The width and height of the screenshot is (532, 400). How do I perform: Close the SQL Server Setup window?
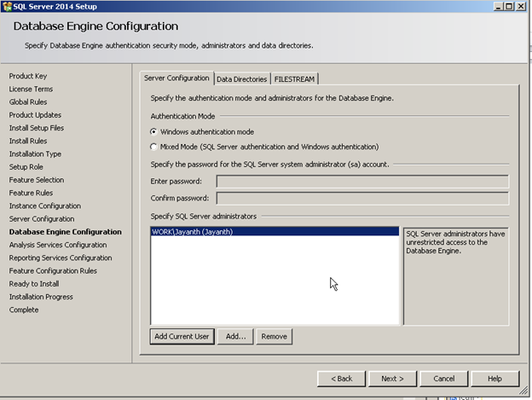[521, 6]
